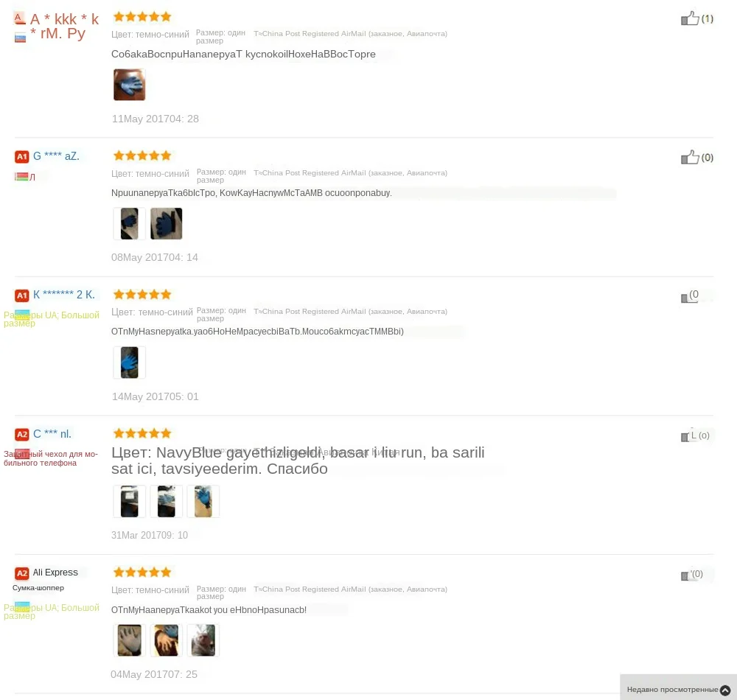This screenshot has height=700, width=737.
Task: Click five-star rating of first review
Action: tap(142, 17)
